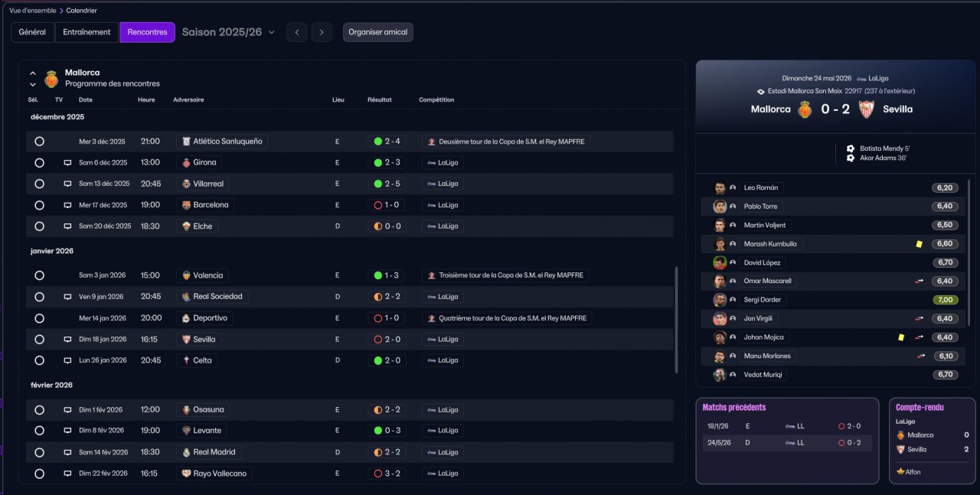
Task: Click the down chevron beside Mallorca crest
Action: click(x=33, y=84)
